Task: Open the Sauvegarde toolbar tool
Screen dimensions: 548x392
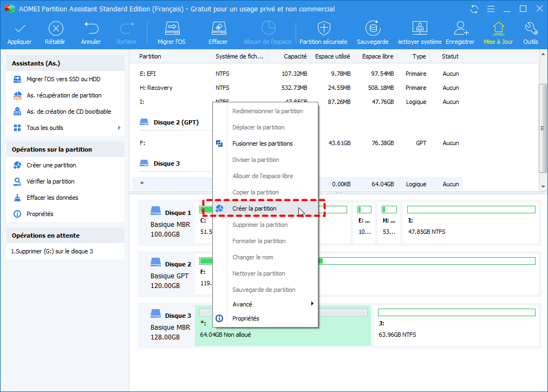Action: coord(373,33)
